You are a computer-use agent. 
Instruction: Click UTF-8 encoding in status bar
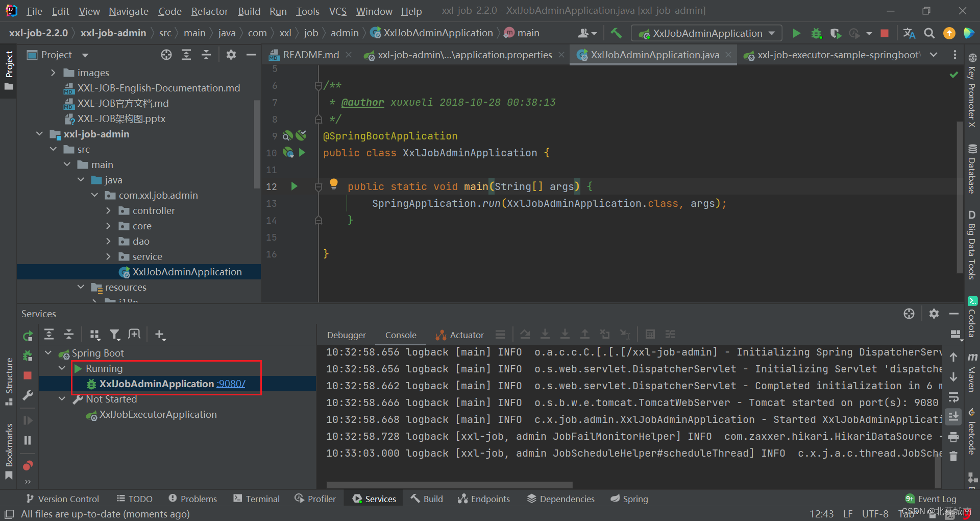pos(875,513)
